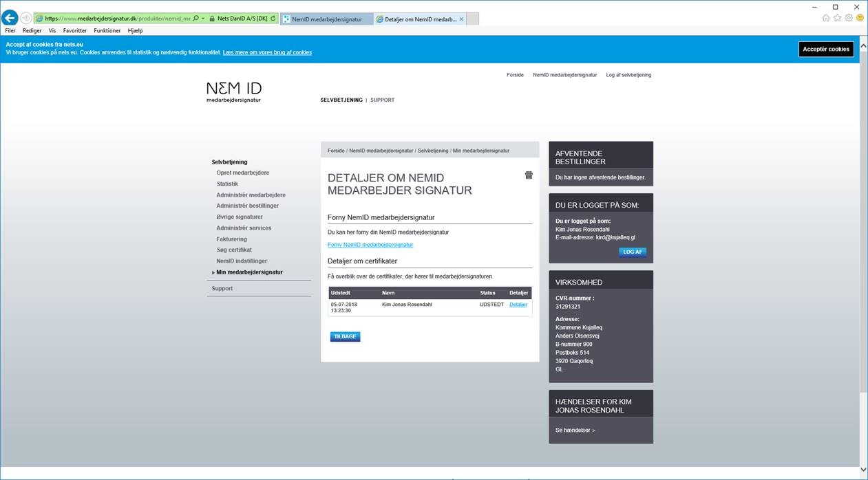Click Kim Jonas Rosendahl in the certificate table
868x480 pixels.
(407, 305)
